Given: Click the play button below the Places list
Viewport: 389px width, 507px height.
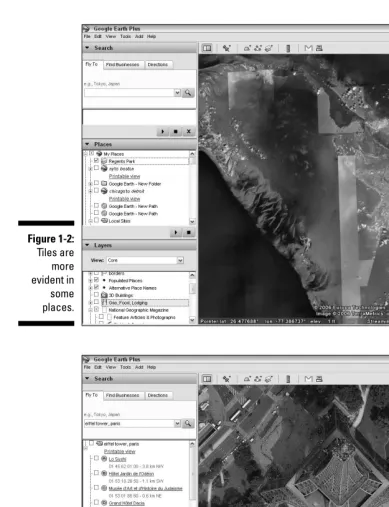Looking at the screenshot, I should tap(176, 232).
